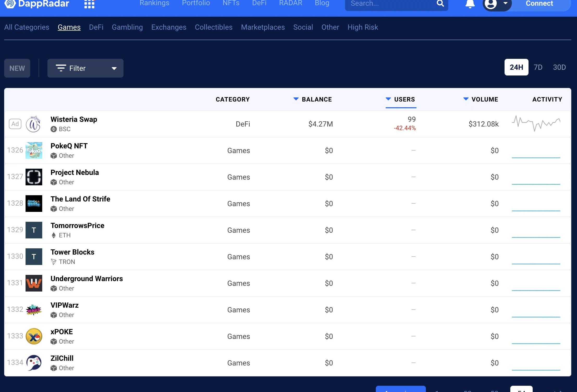The image size is (577, 392).
Task: Select the Other category tab
Action: click(330, 27)
